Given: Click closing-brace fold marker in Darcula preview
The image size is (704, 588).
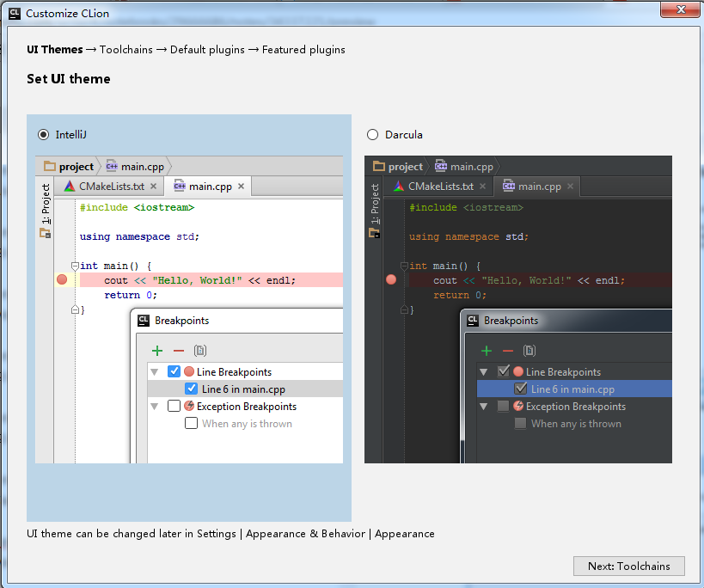Looking at the screenshot, I should click(x=404, y=309).
